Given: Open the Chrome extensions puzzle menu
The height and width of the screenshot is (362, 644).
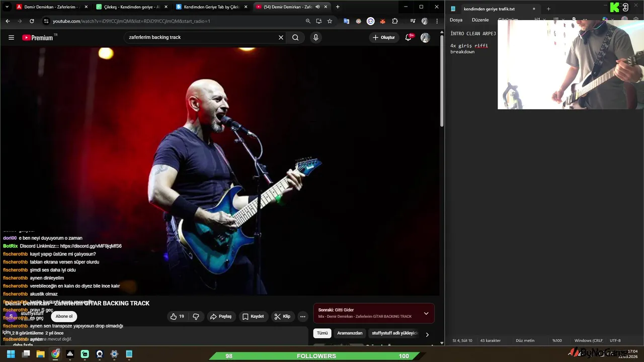Looking at the screenshot, I should click(x=395, y=21).
